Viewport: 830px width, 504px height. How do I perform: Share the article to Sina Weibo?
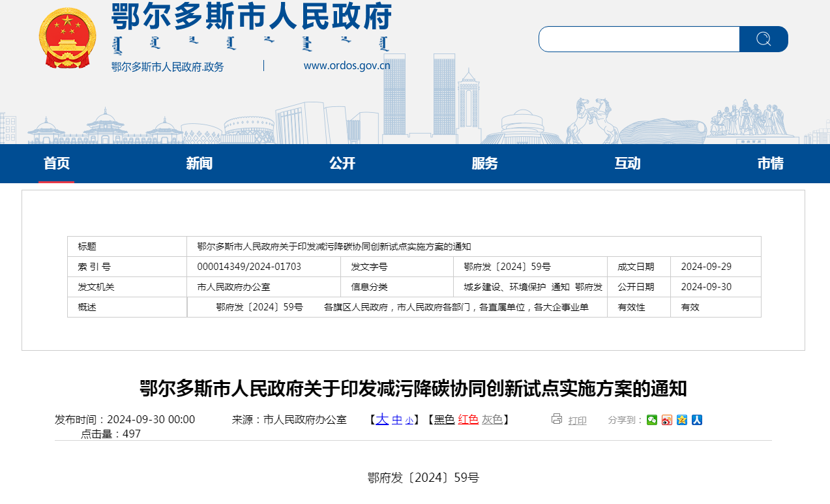coord(667,420)
